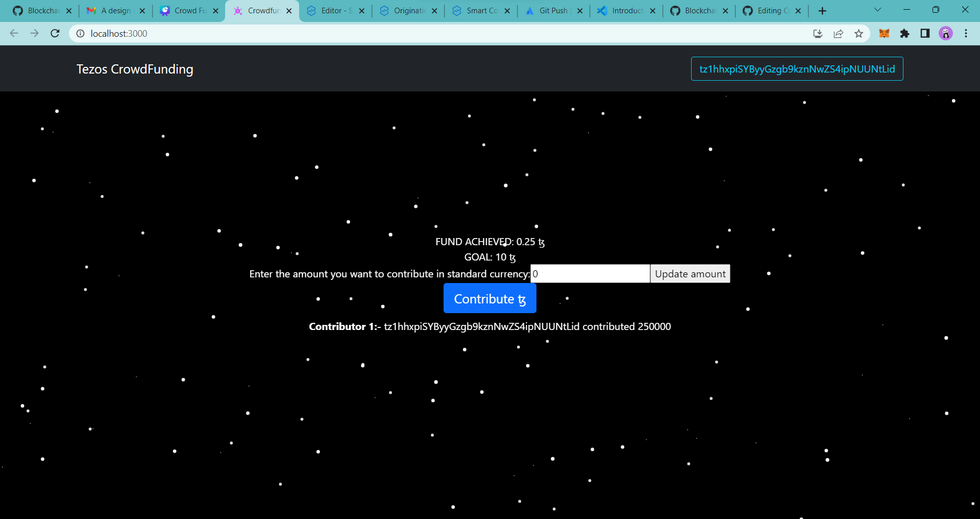The width and height of the screenshot is (980, 519).
Task: Open a new browser tab
Action: click(x=823, y=10)
